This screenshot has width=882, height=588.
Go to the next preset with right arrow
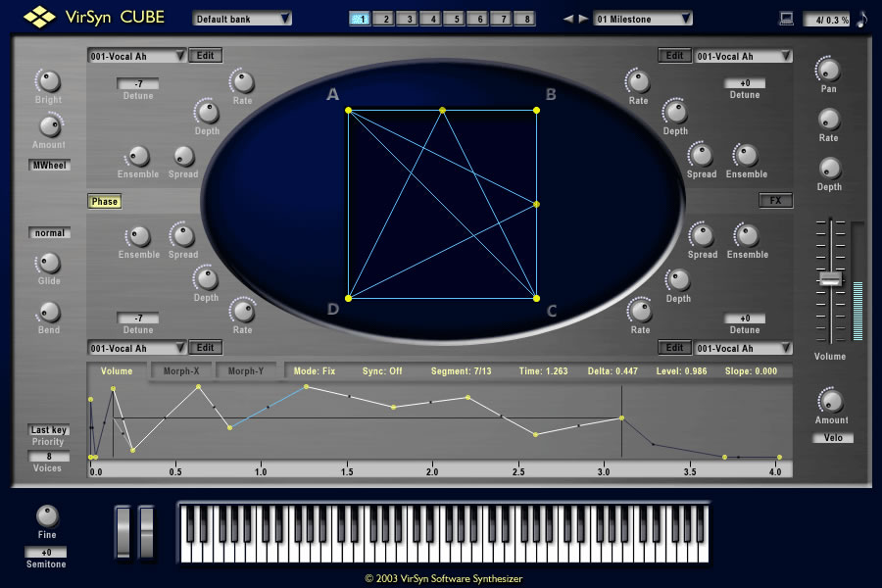(x=583, y=19)
